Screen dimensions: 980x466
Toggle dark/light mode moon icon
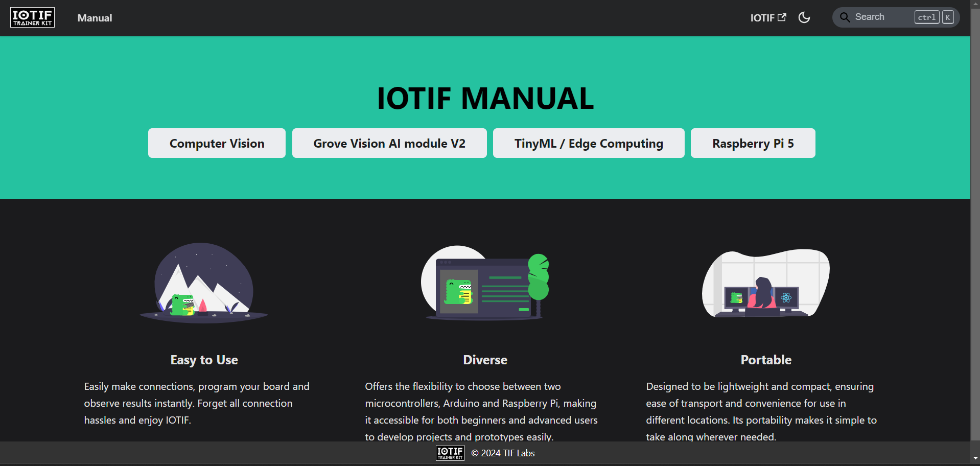tap(804, 17)
